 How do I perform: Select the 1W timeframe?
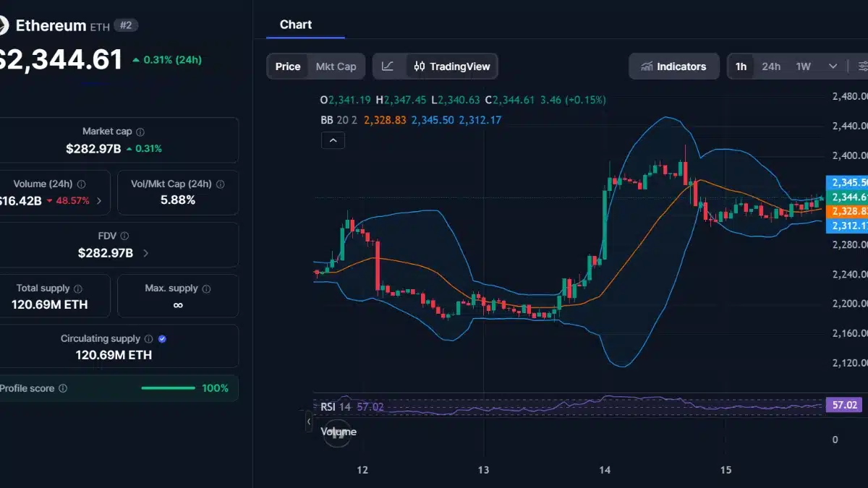pos(803,66)
